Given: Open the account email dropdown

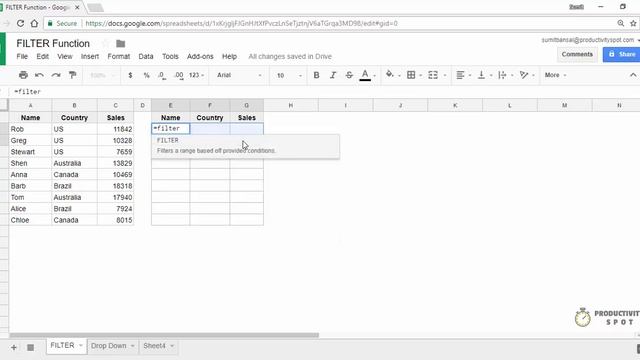Looking at the screenshot, I should (590, 40).
